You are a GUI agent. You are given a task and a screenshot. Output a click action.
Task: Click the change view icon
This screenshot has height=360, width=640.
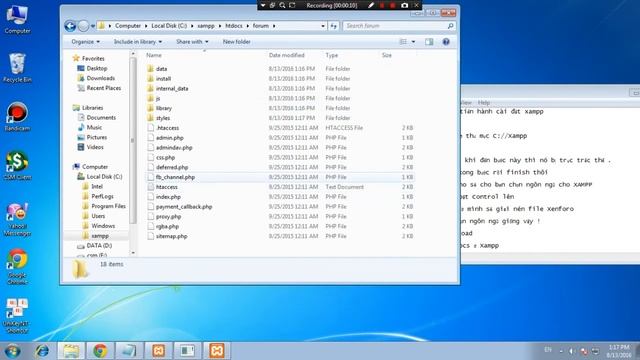(x=403, y=42)
